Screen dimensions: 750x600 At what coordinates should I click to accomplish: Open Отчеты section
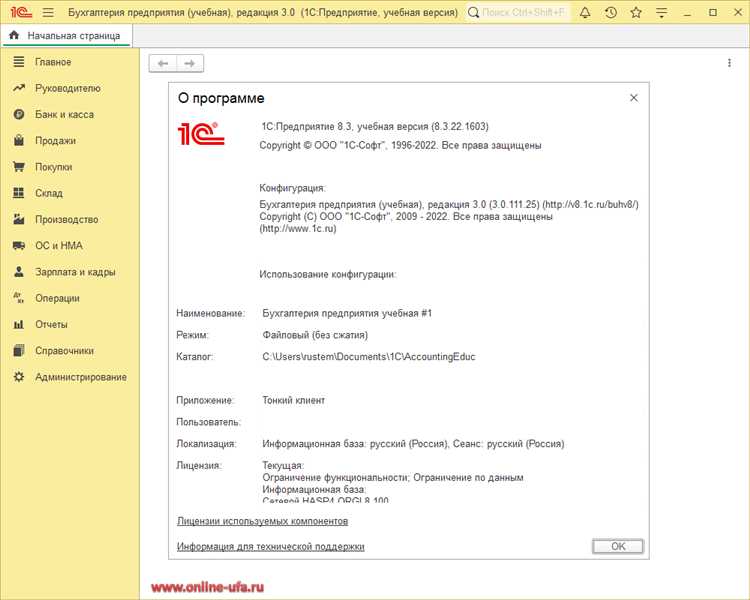pos(51,324)
